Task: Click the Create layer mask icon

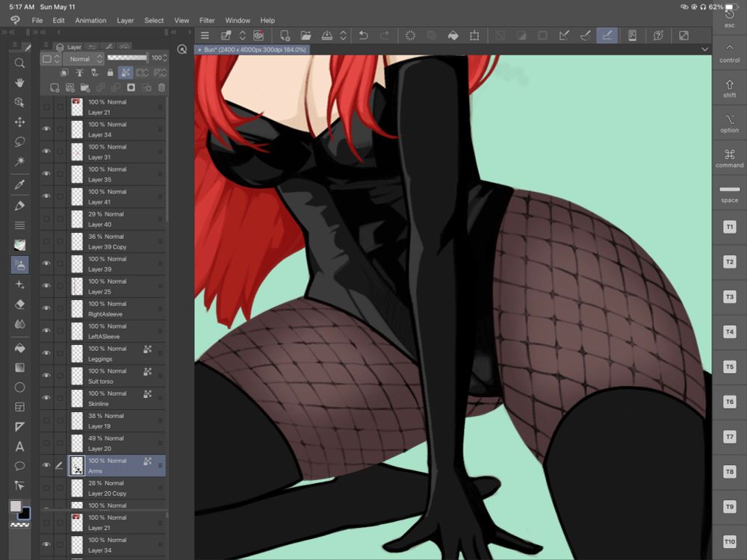Action: pyautogui.click(x=131, y=87)
